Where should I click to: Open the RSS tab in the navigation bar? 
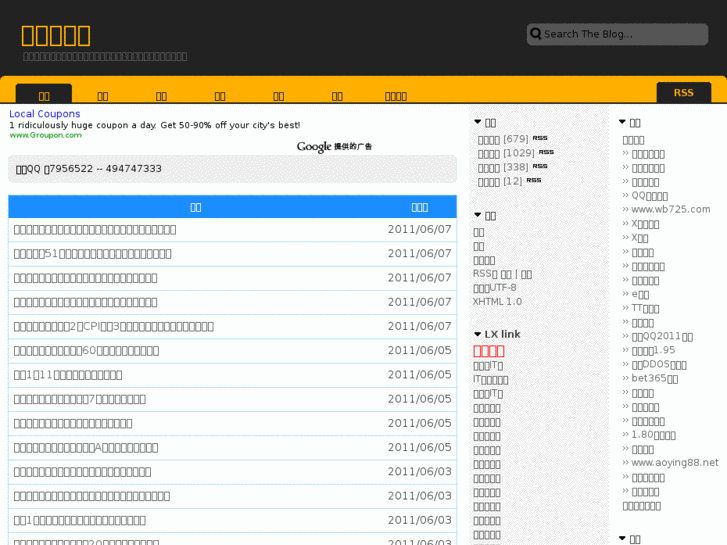(683, 93)
